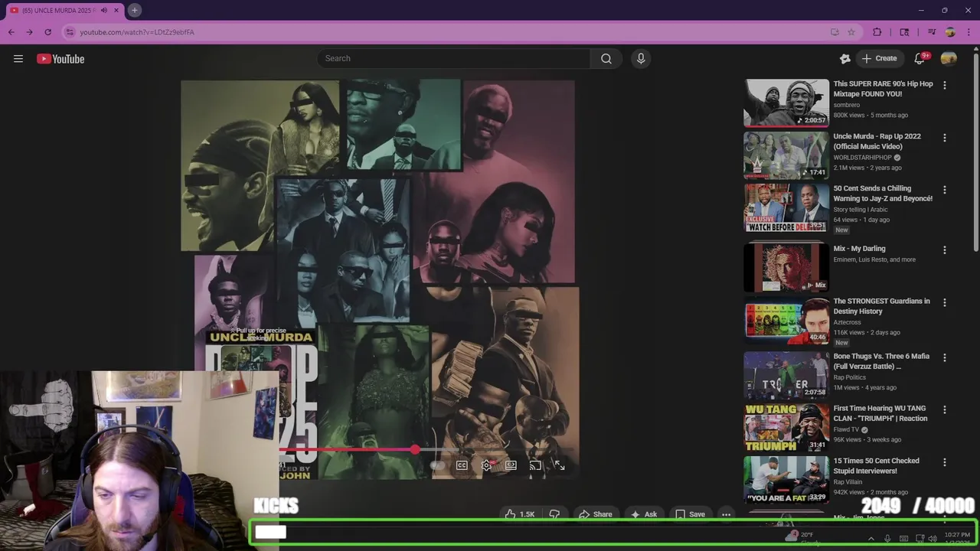Like the video (1.5K)
The width and height of the screenshot is (980, 551).
pyautogui.click(x=519, y=514)
